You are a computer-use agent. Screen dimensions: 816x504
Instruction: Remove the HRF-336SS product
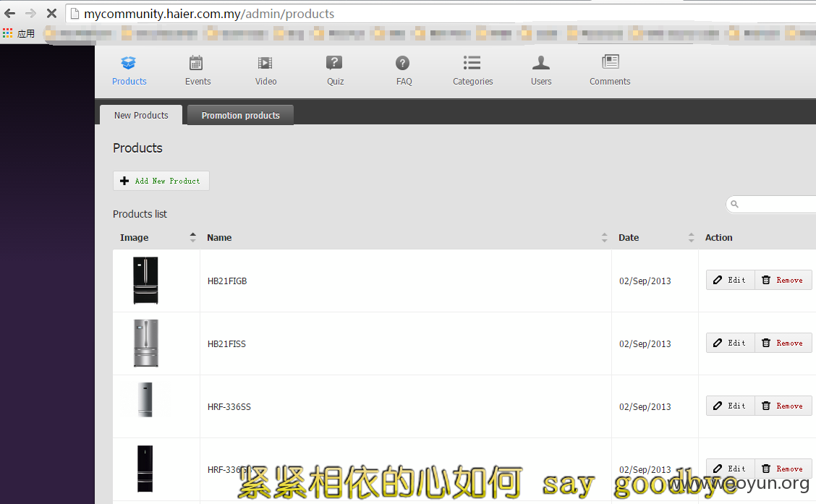(x=783, y=406)
